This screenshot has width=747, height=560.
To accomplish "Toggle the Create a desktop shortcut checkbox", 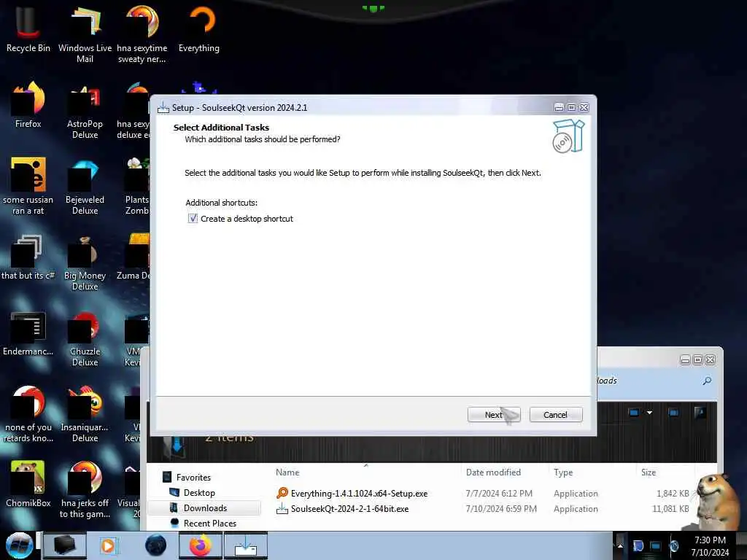I will (193, 219).
